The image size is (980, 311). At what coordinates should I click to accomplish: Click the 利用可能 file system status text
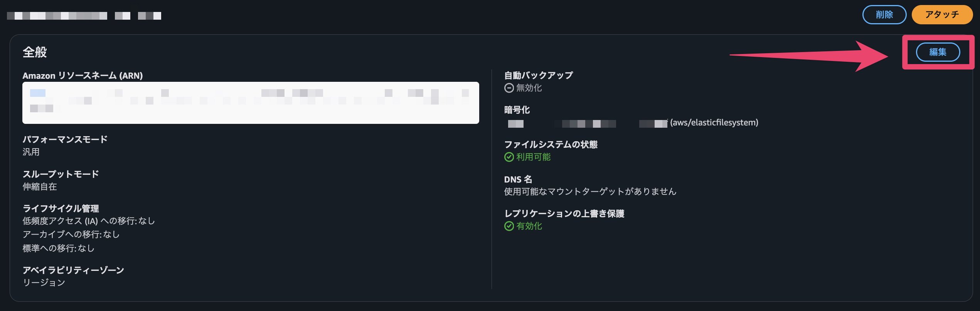pyautogui.click(x=534, y=157)
